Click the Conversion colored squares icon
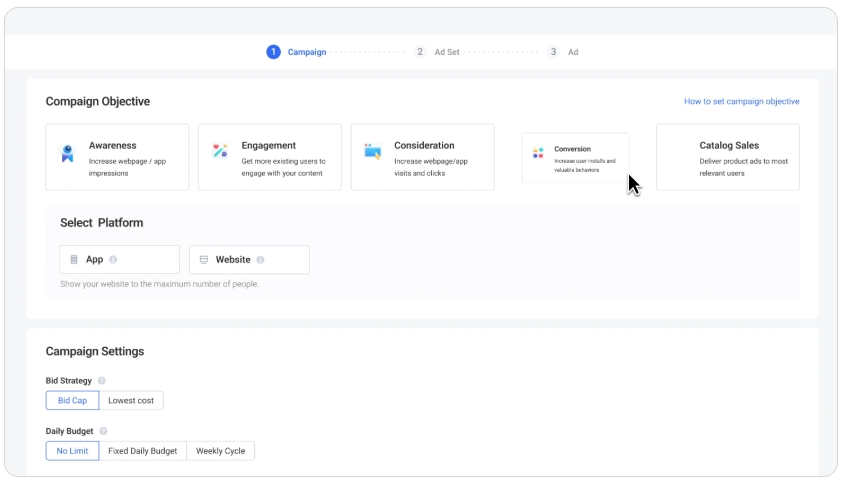843x486 pixels. click(x=538, y=153)
